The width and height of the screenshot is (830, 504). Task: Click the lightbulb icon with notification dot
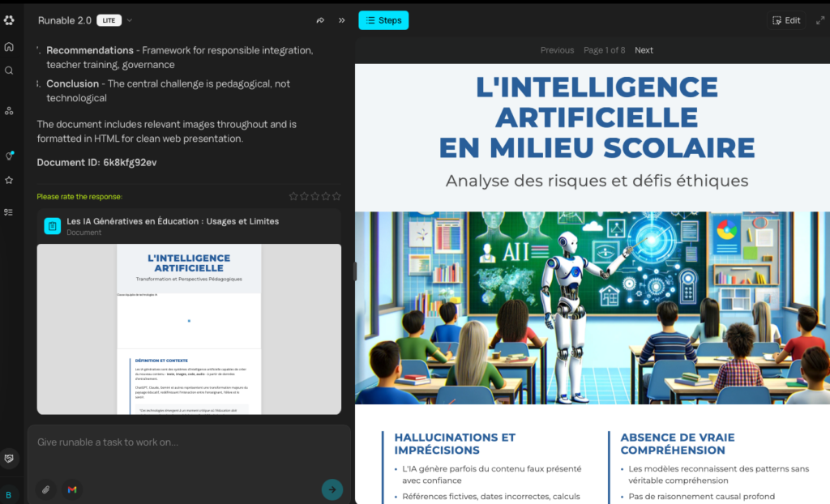click(x=9, y=156)
